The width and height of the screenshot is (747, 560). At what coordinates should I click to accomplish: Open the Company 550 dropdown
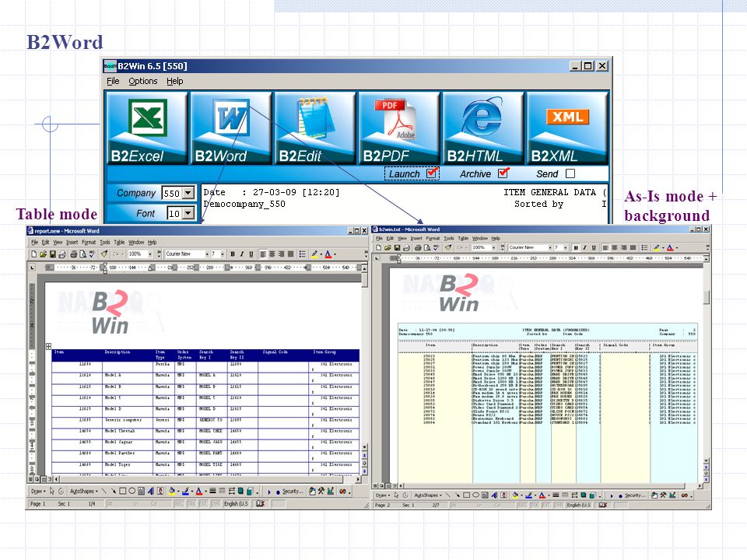tap(188, 193)
